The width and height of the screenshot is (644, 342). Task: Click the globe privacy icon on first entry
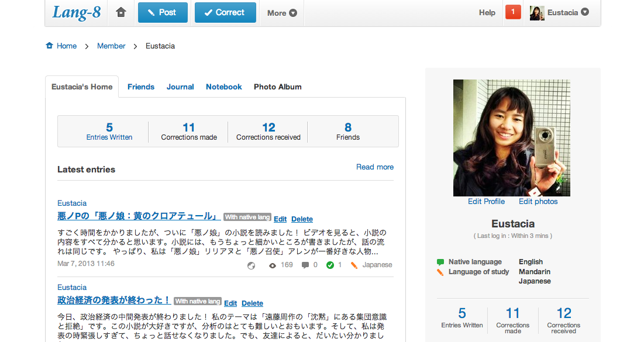(x=251, y=265)
